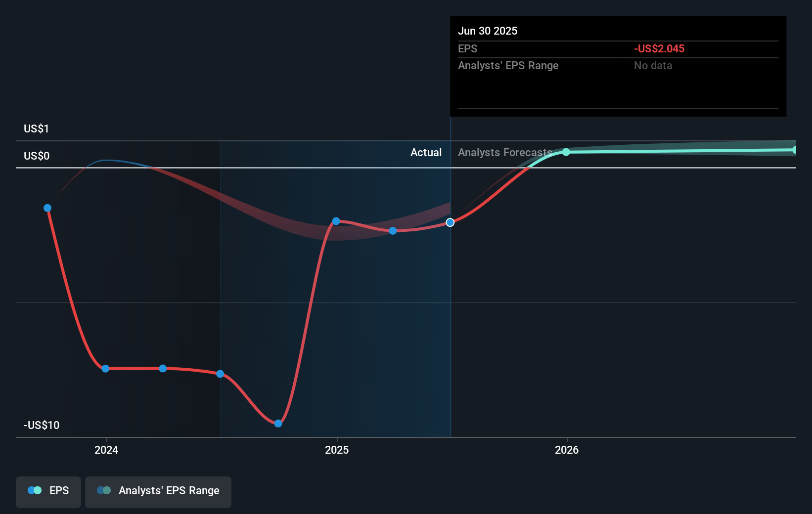Select the Jun 30 2025 EPS data point
This screenshot has width=812, height=514.
450,222
